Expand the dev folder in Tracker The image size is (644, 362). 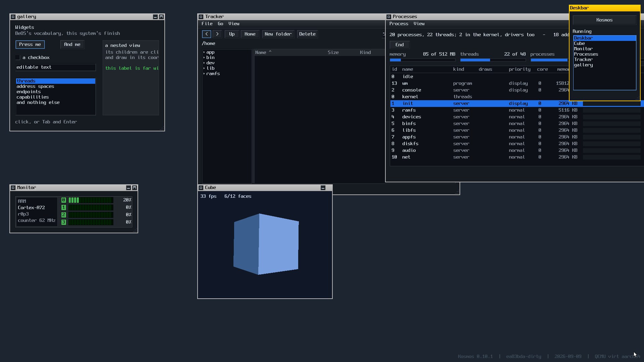[204, 63]
